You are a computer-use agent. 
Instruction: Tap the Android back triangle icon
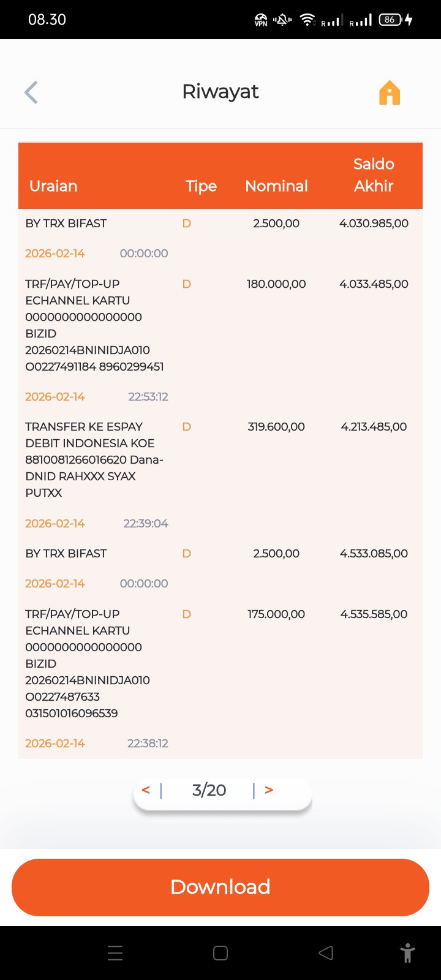tap(326, 953)
